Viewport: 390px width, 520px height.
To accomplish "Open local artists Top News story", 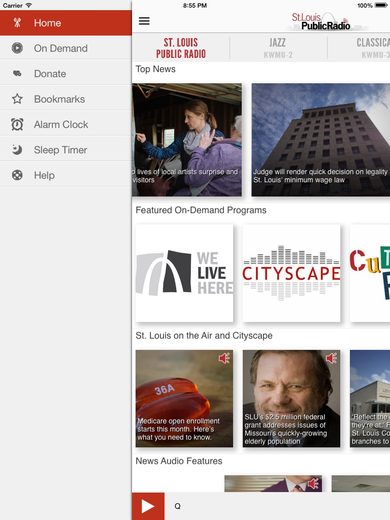I will [x=187, y=139].
